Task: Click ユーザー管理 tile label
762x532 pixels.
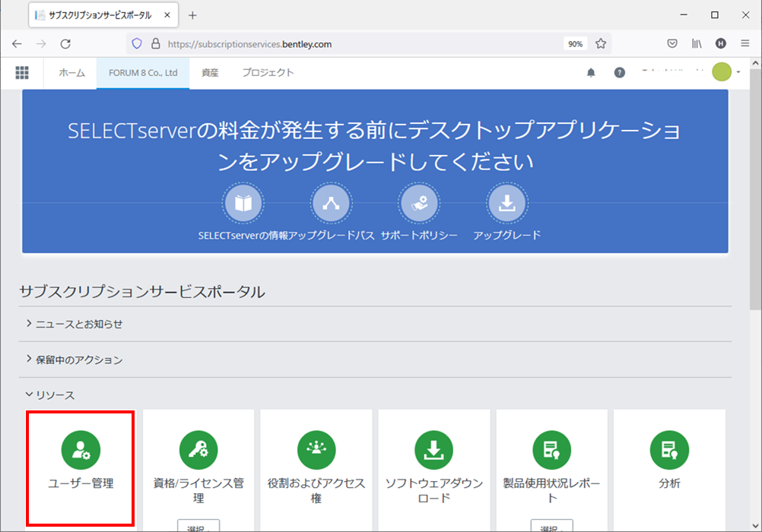Action: [81, 483]
